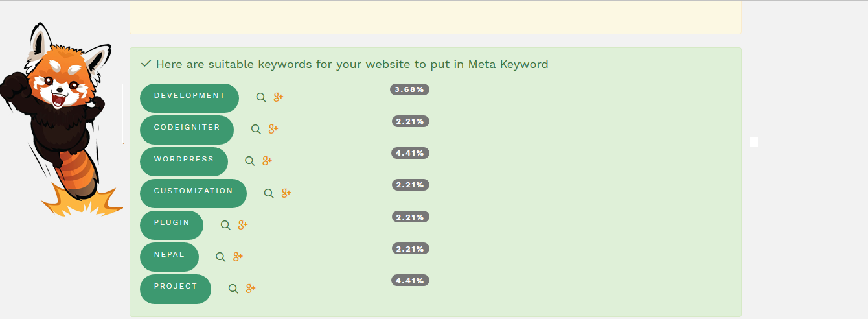The height and width of the screenshot is (319, 868).
Task: Click the Google Plus icon beside CUSTOMIZATION
Action: pos(286,193)
